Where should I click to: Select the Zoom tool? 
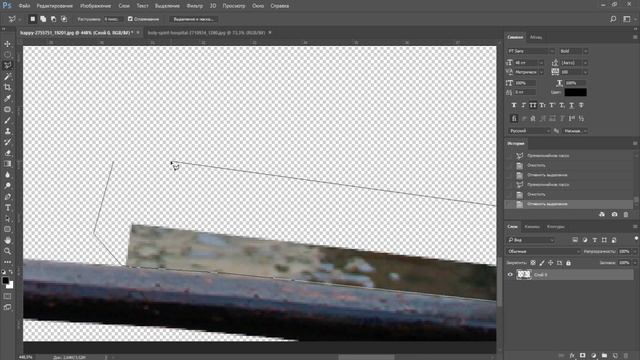click(7, 251)
